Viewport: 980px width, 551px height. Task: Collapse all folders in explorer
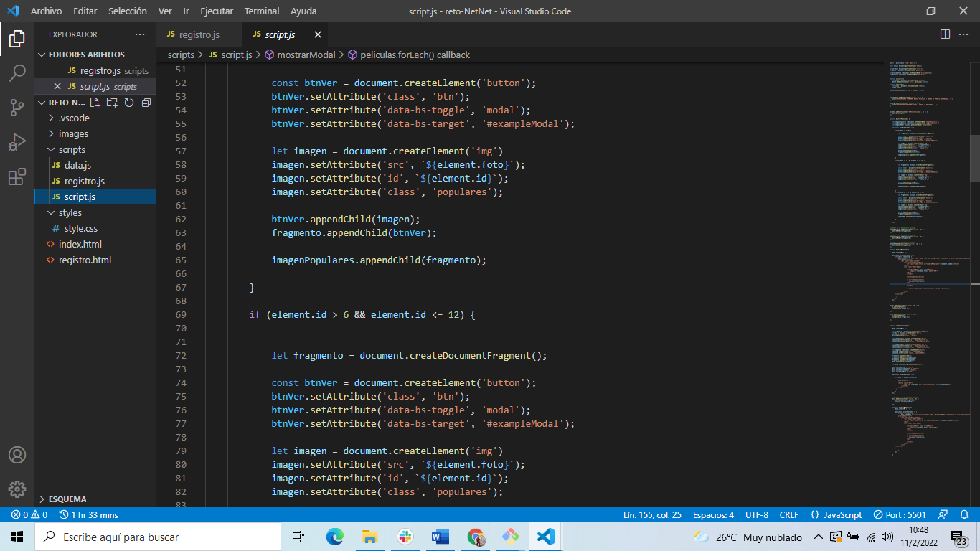(x=146, y=103)
